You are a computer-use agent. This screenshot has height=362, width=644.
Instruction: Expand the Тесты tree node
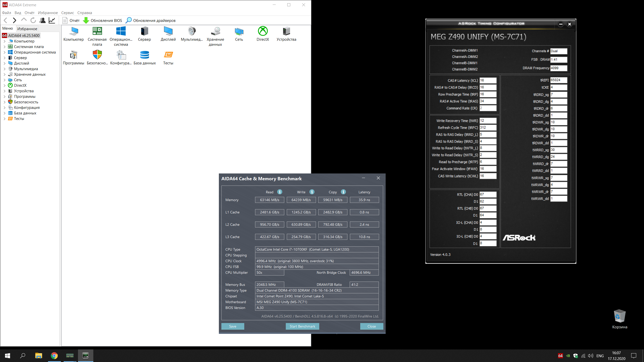[x=5, y=119]
